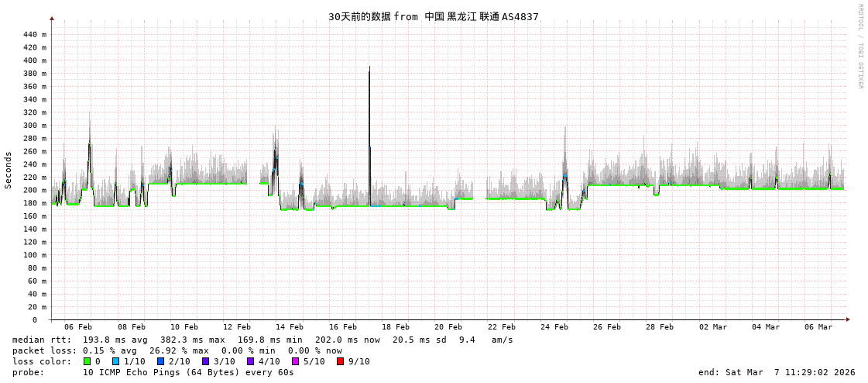Click the 06 Feb date label

(78, 327)
